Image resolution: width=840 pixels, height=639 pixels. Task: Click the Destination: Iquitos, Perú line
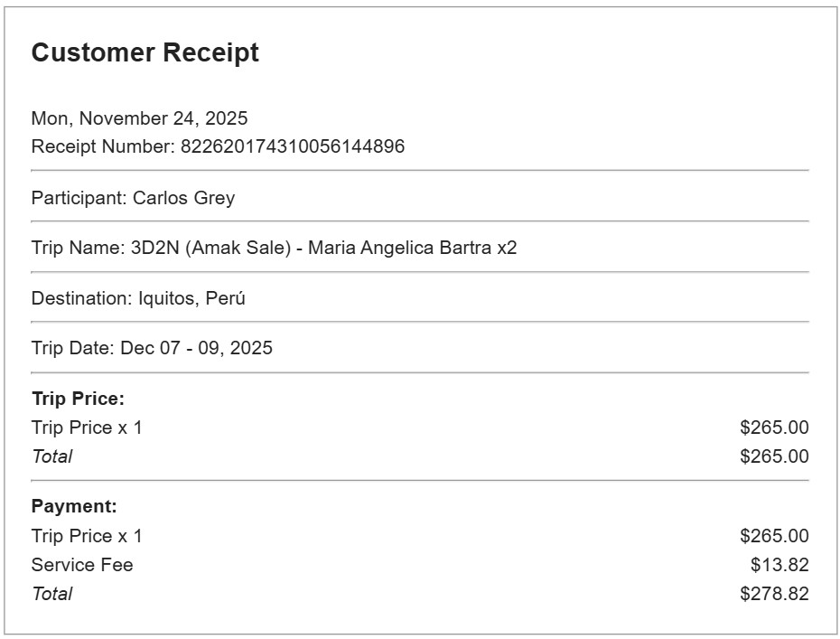point(138,298)
